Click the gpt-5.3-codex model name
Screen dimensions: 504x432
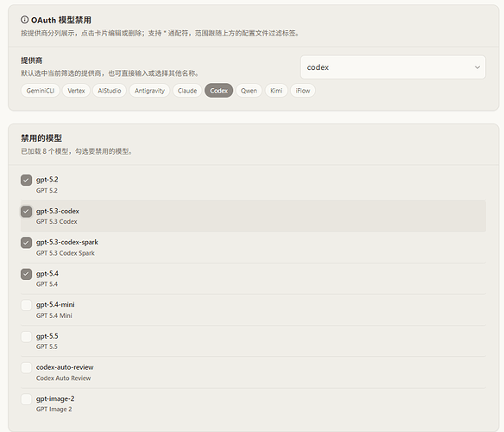[x=58, y=211]
